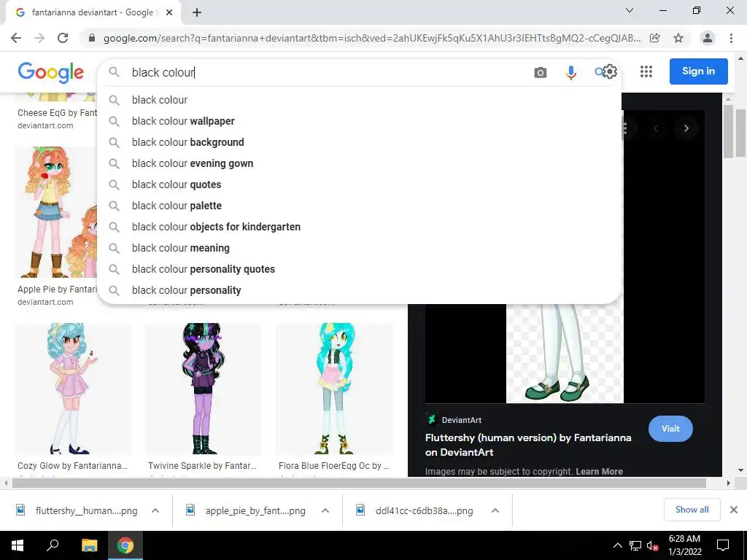747x560 pixels.
Task: Select suggestion 'black colour'
Action: tap(359, 100)
